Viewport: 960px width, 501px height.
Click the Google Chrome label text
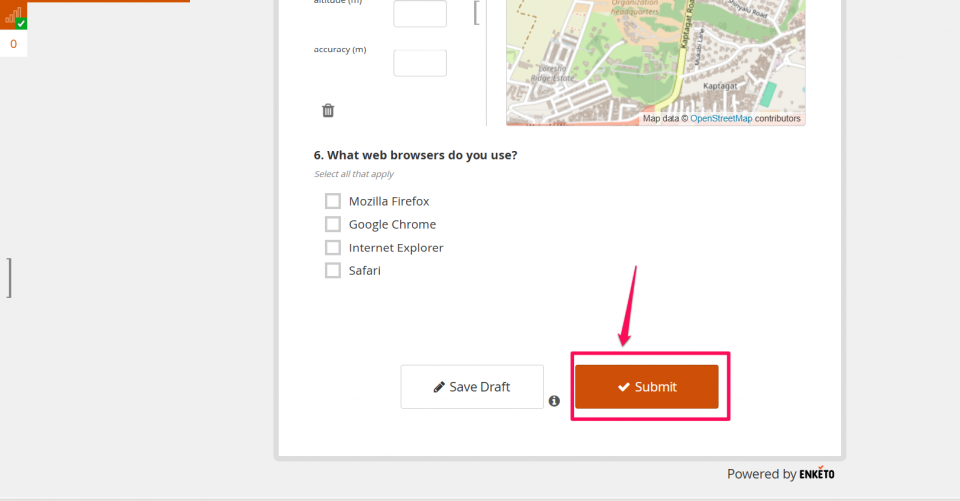[392, 224]
